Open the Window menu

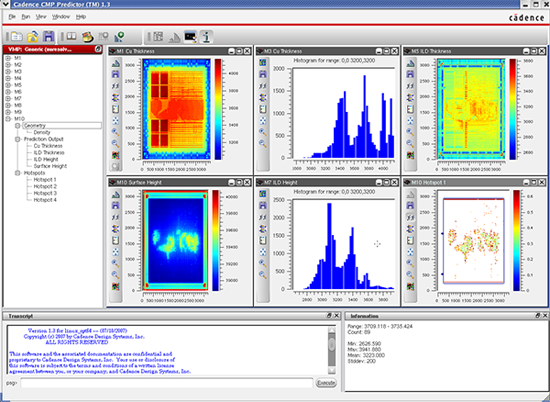click(61, 17)
